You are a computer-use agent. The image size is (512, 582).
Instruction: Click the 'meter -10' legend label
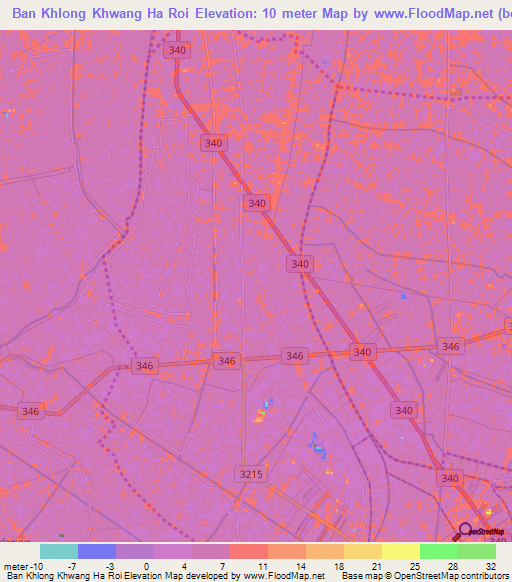click(23, 567)
